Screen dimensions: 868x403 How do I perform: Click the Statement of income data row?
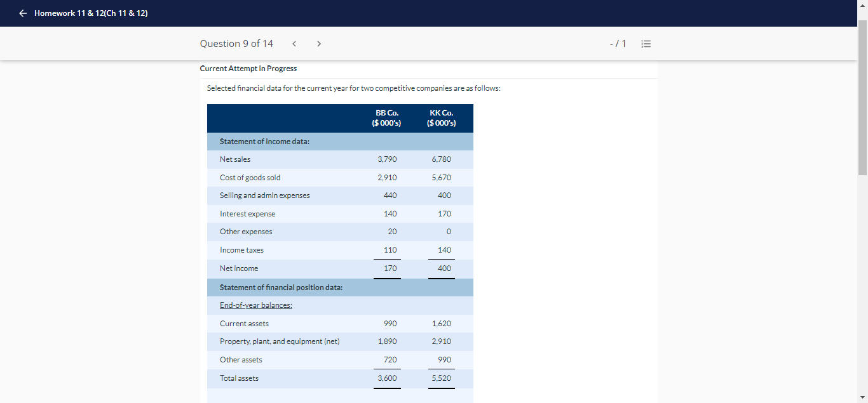coord(340,142)
